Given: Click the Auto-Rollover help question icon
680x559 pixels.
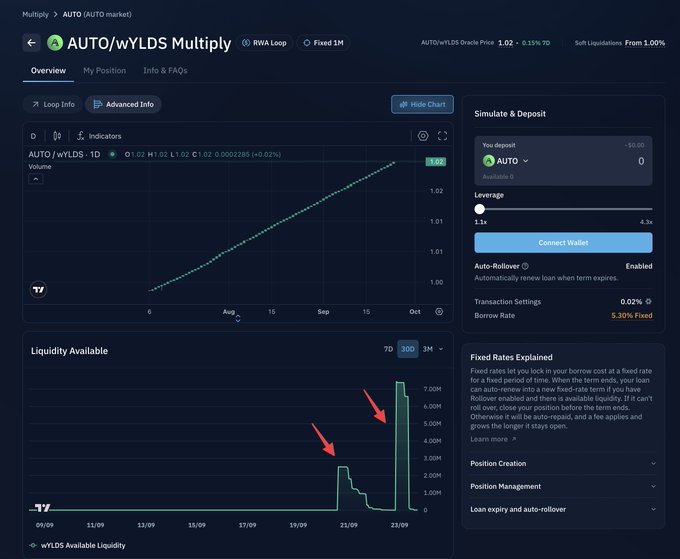Looking at the screenshot, I should click(525, 266).
